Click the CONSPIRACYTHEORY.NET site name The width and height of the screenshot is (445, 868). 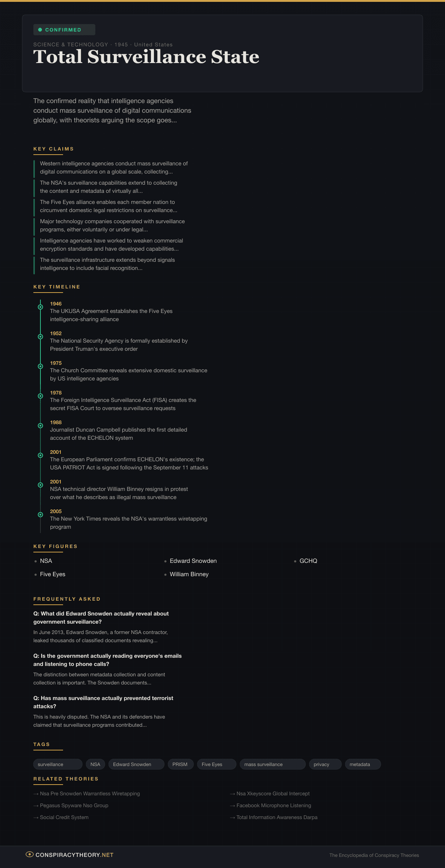coord(75,855)
